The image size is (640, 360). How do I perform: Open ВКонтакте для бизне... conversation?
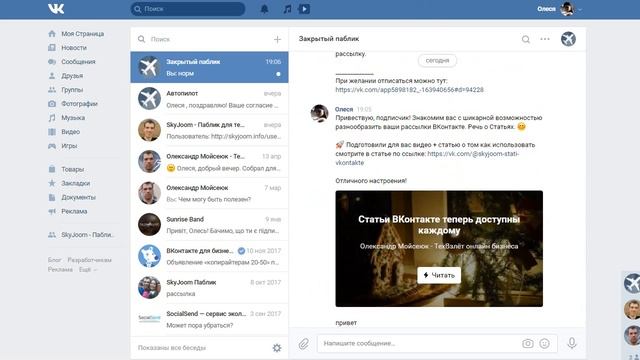[209, 256]
